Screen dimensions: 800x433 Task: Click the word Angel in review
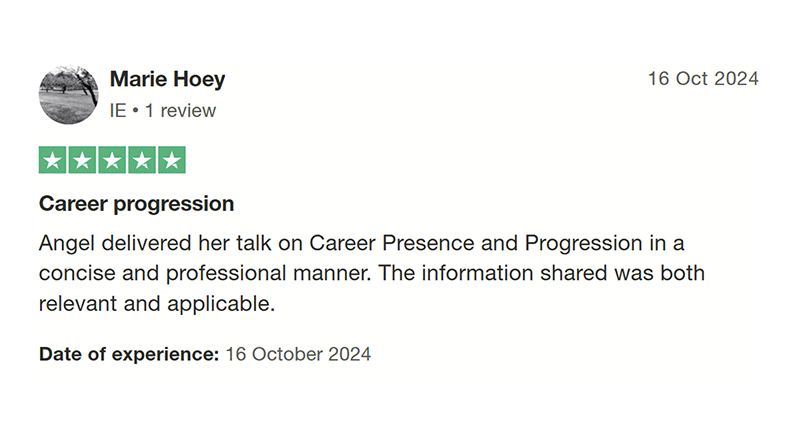[x=67, y=243]
